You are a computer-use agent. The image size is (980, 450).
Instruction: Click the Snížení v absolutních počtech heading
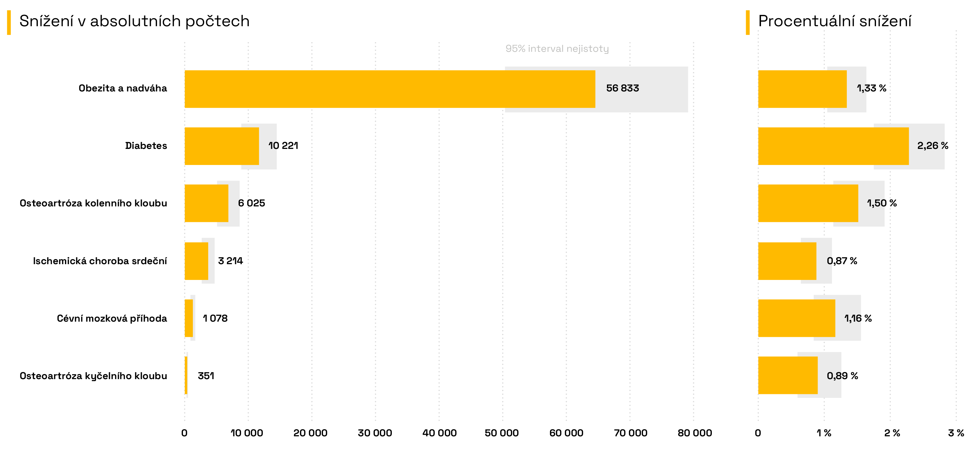pyautogui.click(x=134, y=21)
